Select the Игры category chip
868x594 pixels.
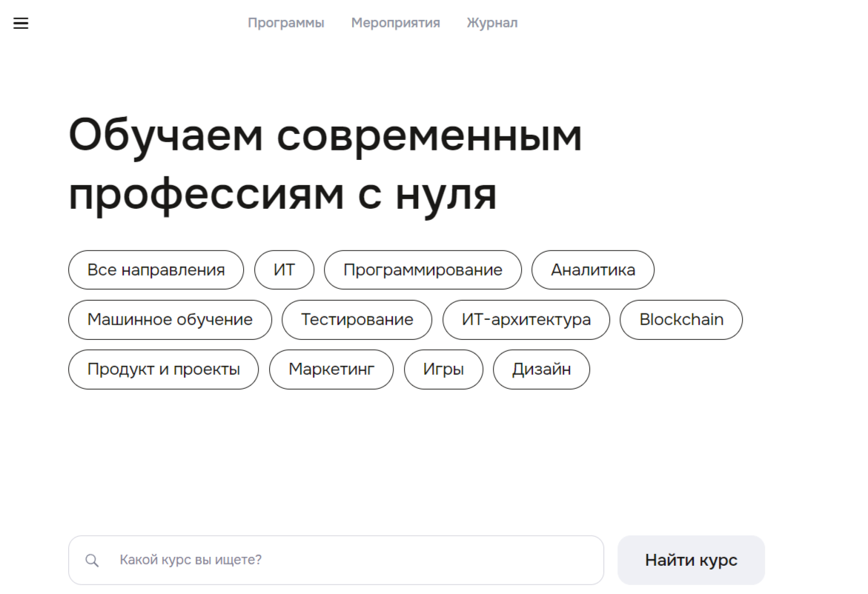pos(443,370)
